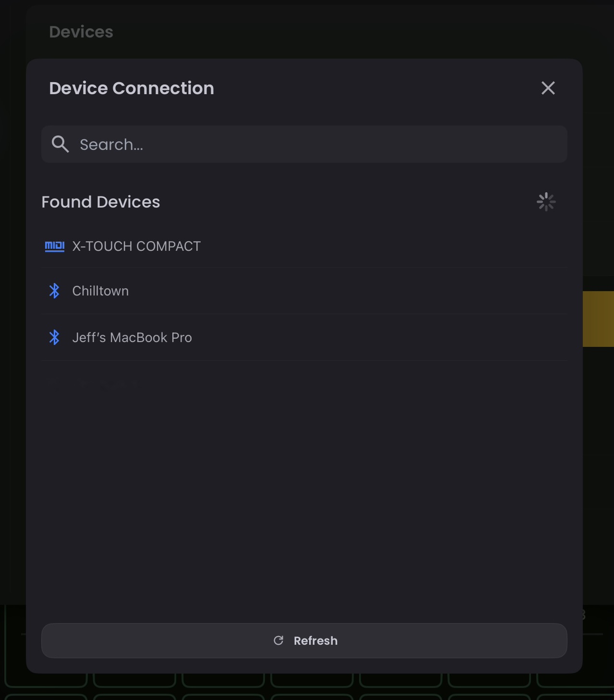
Task: Click the X icon on Device Connection
Action: point(548,88)
